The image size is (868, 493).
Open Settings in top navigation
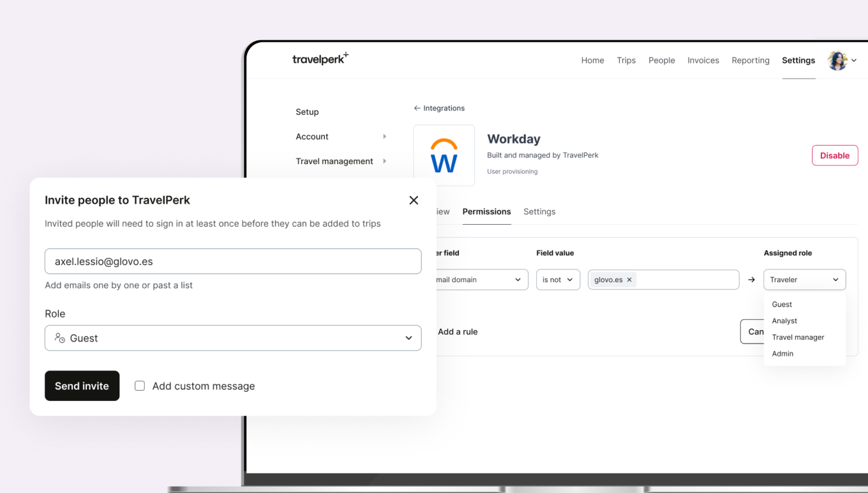click(x=798, y=60)
